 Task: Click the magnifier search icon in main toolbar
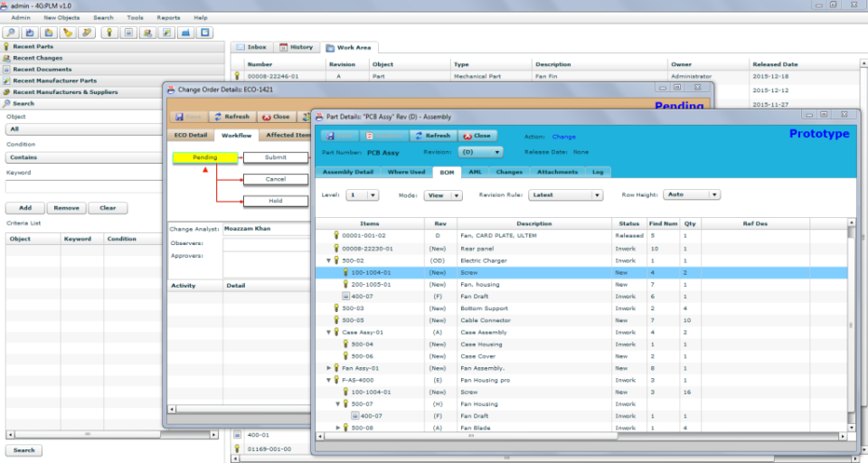tap(11, 33)
